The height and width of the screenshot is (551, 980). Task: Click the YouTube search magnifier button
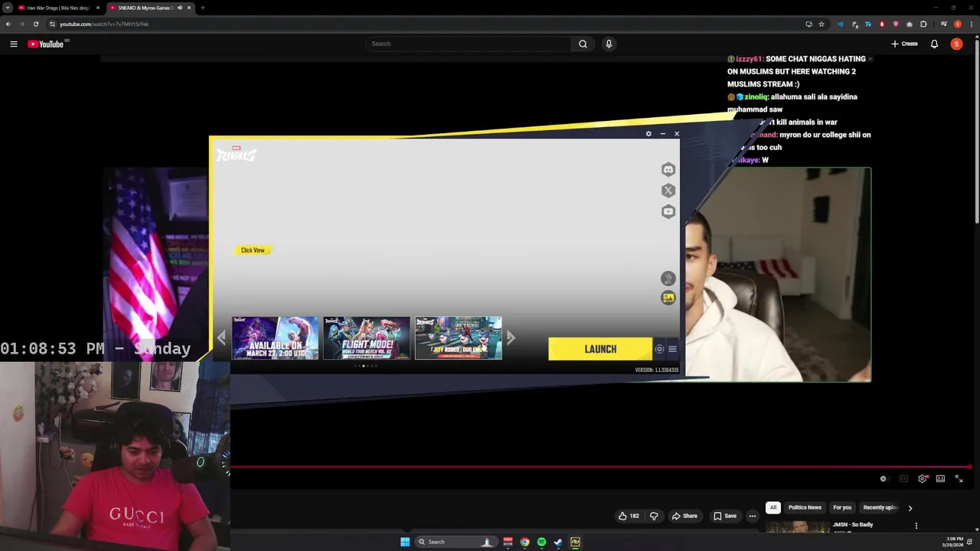coord(583,44)
